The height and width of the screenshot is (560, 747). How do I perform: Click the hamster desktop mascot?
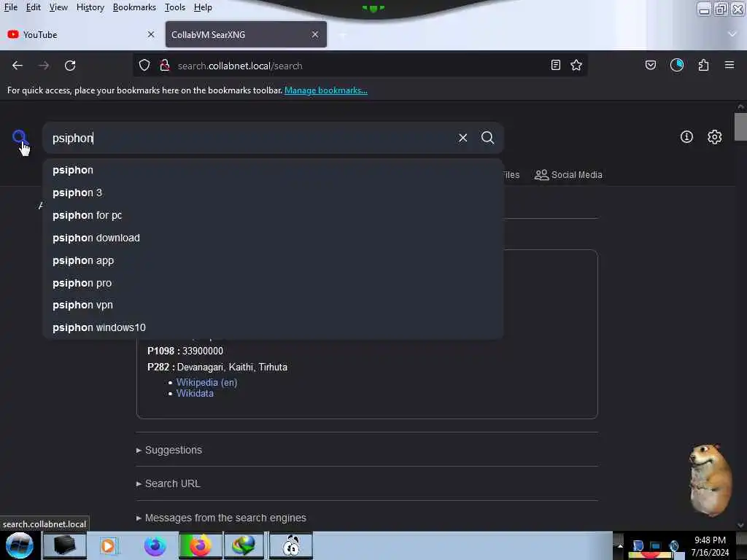pos(710,480)
